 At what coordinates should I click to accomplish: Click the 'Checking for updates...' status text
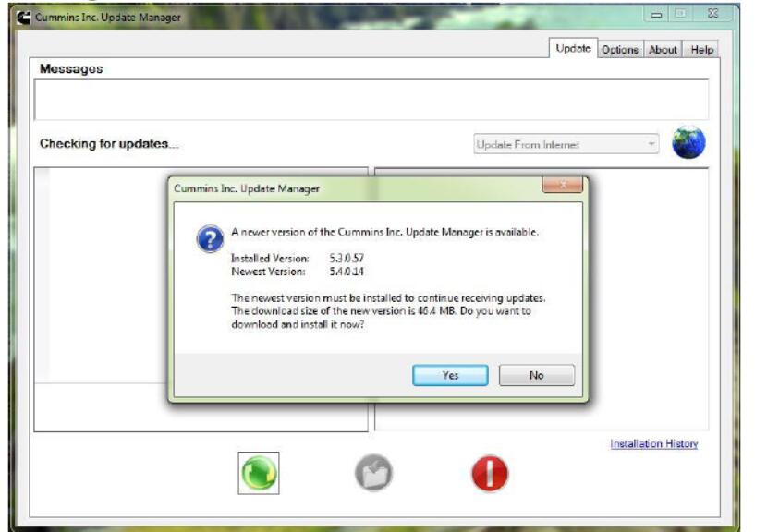click(109, 144)
